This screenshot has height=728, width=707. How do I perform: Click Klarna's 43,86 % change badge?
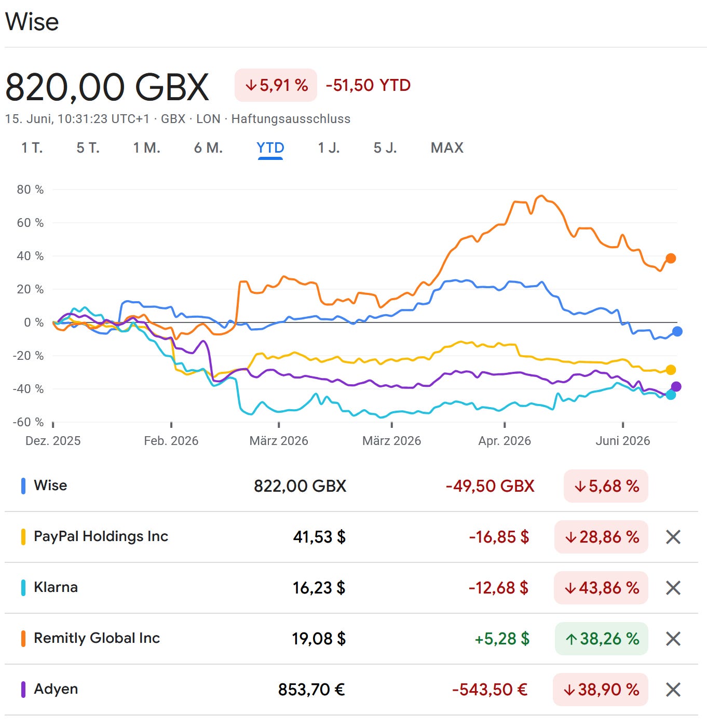(601, 588)
